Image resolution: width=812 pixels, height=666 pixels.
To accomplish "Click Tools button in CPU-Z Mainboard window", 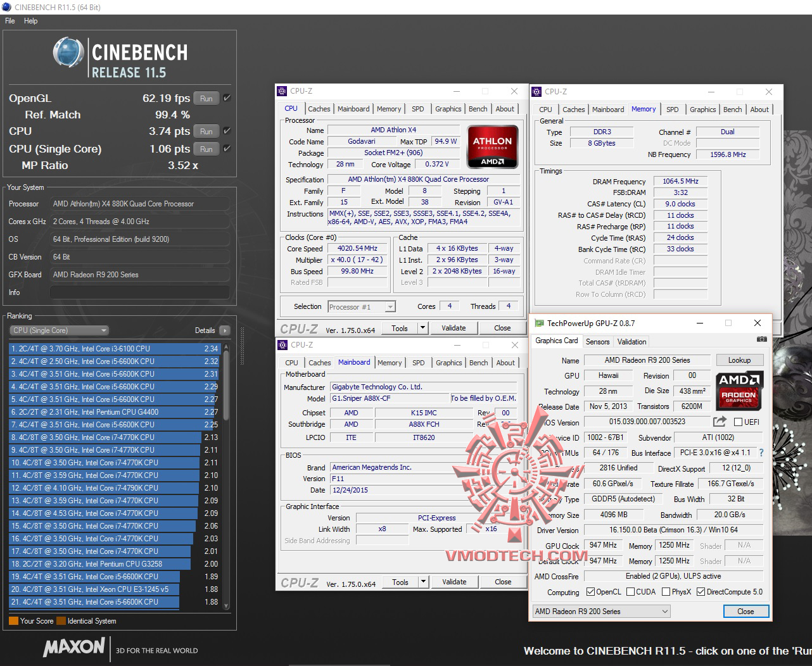I will [x=400, y=582].
